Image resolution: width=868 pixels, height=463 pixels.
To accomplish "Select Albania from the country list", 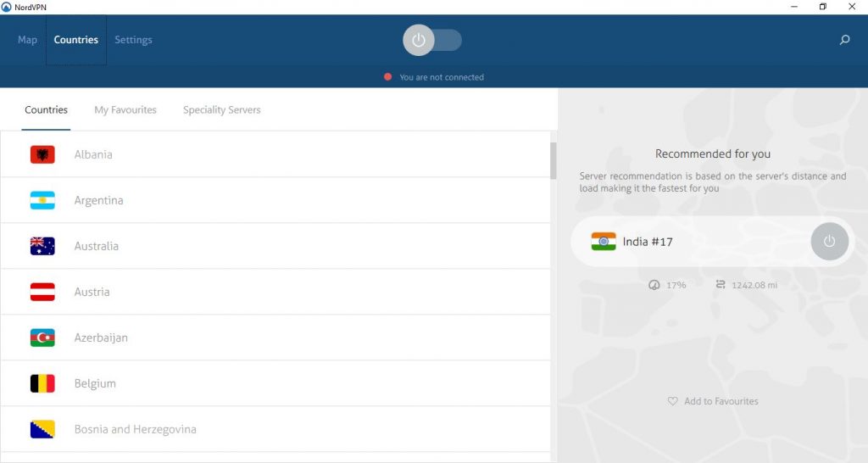I will [x=275, y=154].
